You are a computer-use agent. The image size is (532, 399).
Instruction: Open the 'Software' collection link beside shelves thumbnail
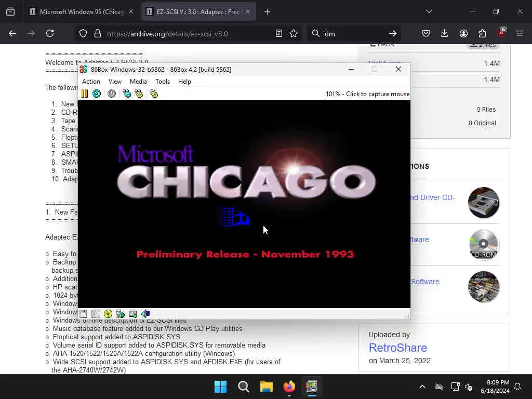pos(425,282)
